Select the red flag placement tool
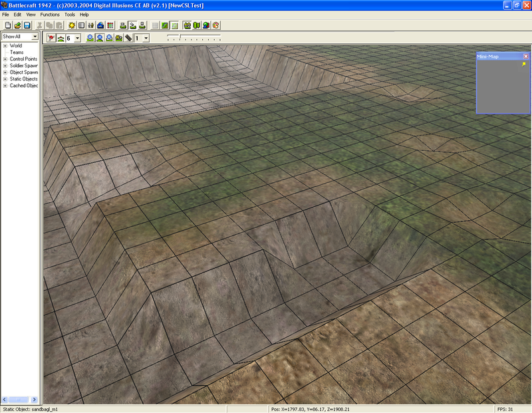This screenshot has height=413, width=532. tap(51, 38)
